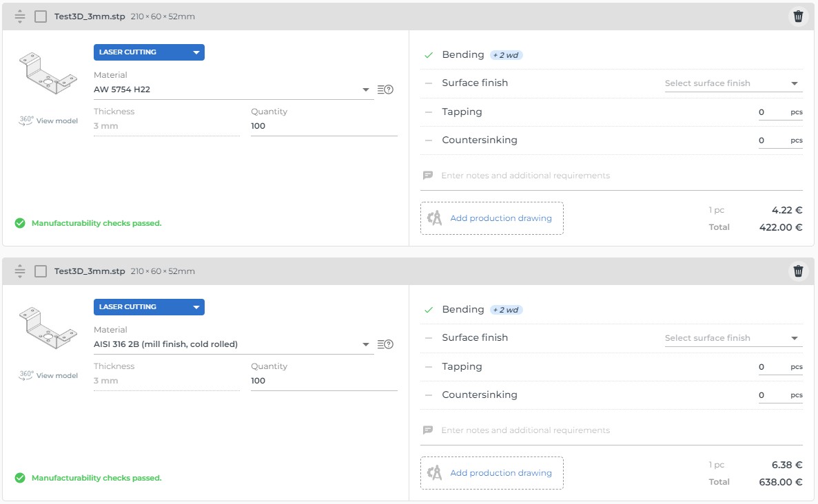Toggle Countersinking dash for the AW 5754 part
The image size is (818, 504).
[x=429, y=140]
